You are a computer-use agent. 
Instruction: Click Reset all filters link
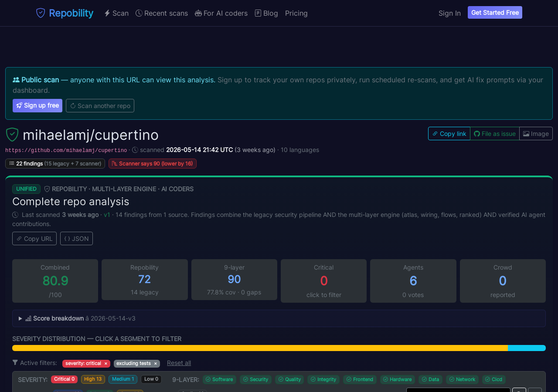coord(179,363)
